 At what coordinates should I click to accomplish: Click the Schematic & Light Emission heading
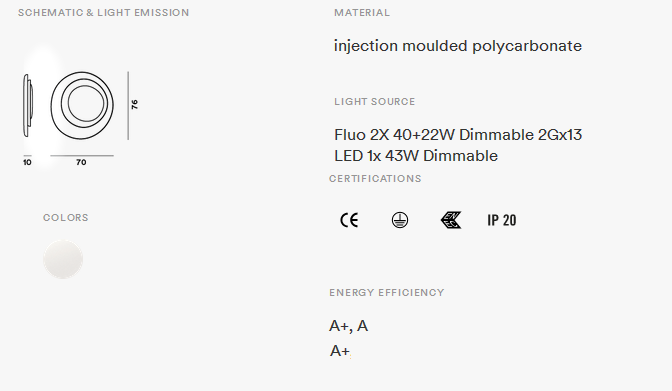tap(103, 13)
